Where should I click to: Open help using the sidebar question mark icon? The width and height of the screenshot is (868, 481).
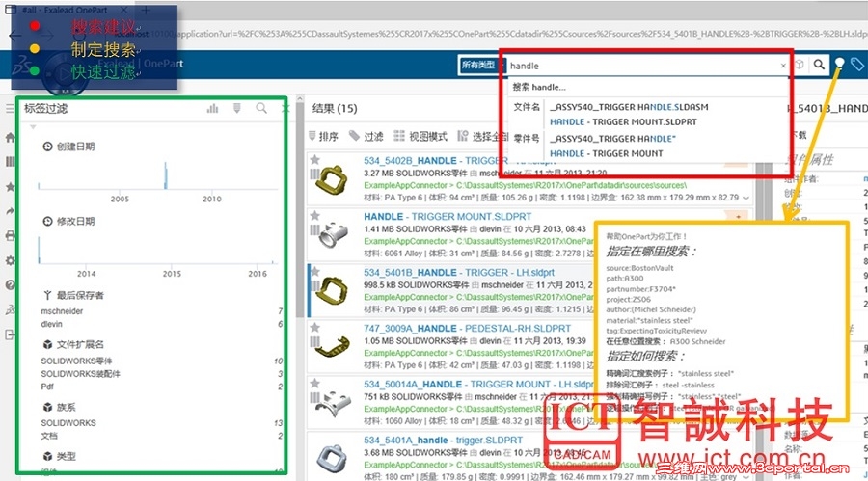point(10,285)
